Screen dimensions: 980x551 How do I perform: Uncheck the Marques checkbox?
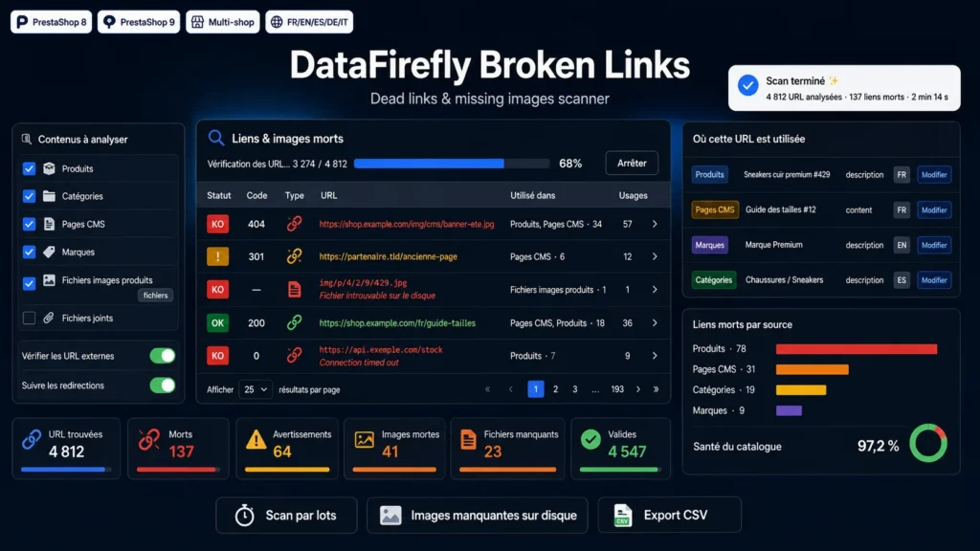click(x=29, y=252)
